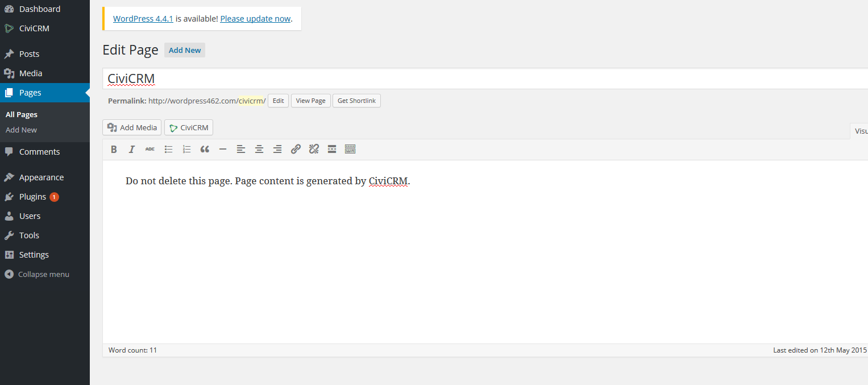Open Dashboard from sidebar
This screenshot has height=385, width=868.
tap(45, 9)
